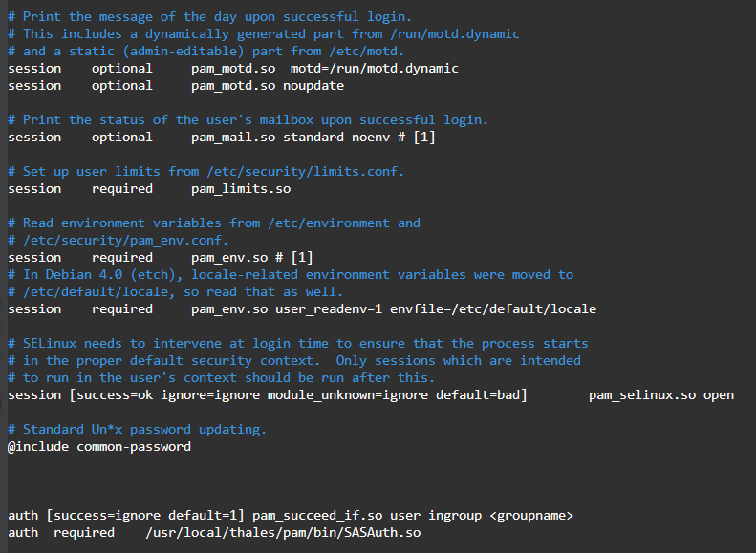
Task: Click the SASAuth.so path text
Action: click(283, 532)
